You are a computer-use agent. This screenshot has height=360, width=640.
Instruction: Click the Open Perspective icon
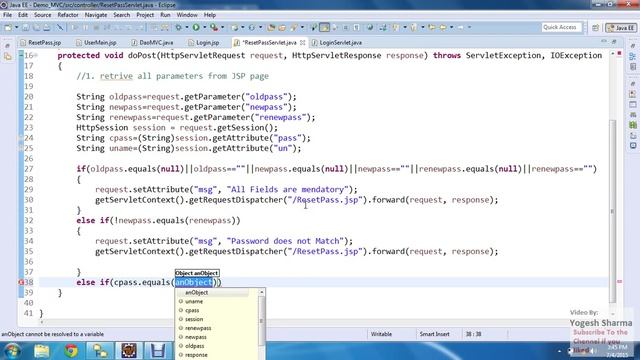pyautogui.click(x=596, y=28)
